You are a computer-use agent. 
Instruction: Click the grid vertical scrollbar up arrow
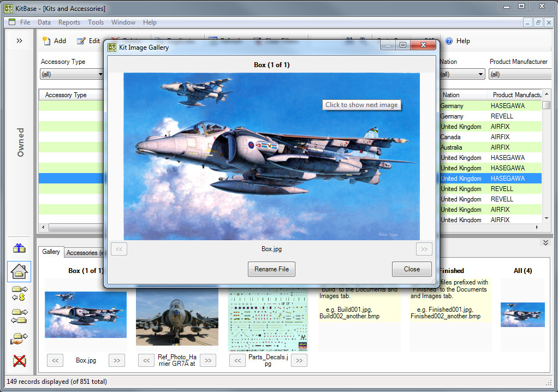546,94
